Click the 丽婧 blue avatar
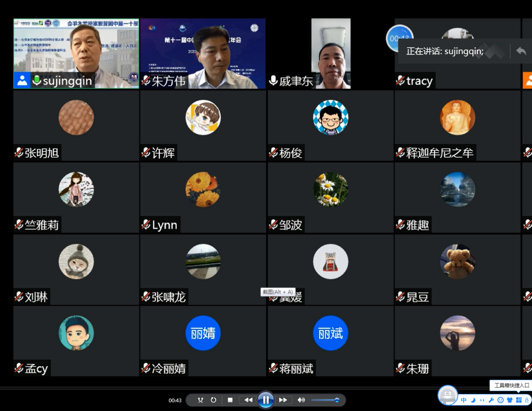Screen dimensions: 532x411 203,333
